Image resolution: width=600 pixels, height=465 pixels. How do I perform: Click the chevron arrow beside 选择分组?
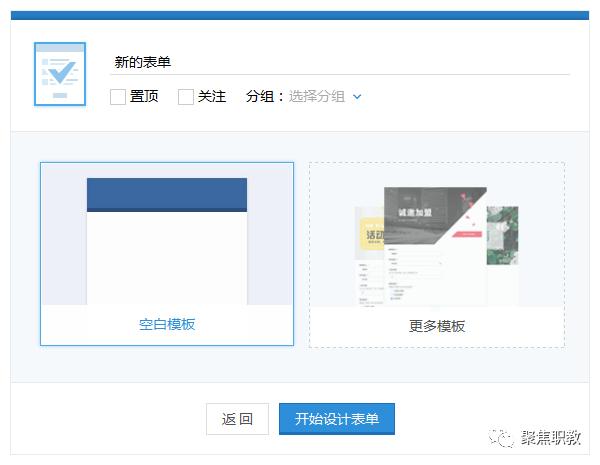[x=357, y=97]
